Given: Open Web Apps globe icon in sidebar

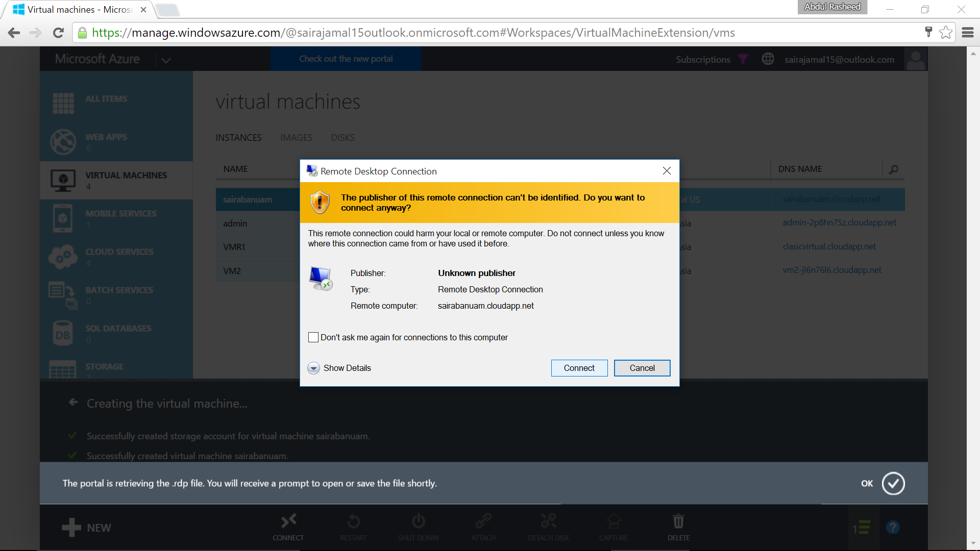Looking at the screenshot, I should pos(63,141).
